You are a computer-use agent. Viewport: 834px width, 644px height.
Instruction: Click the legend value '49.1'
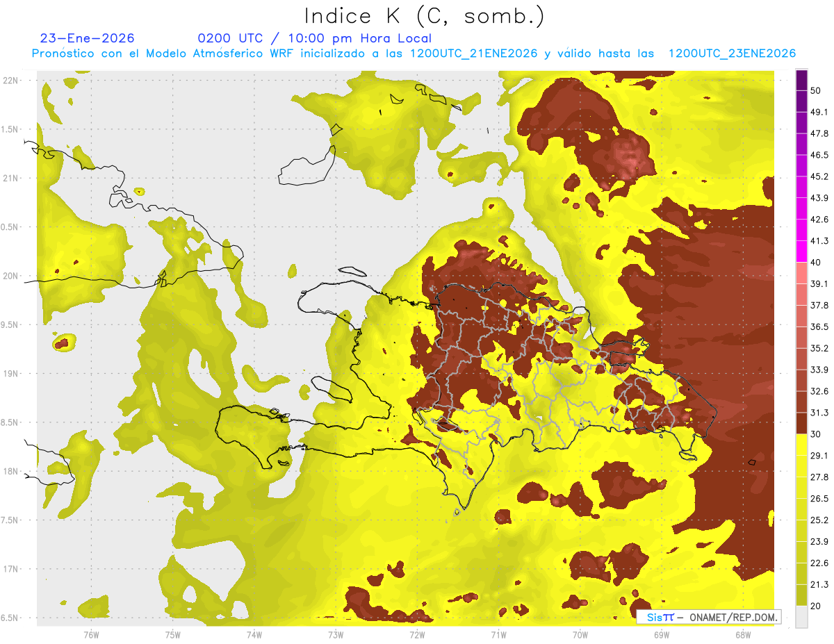click(x=819, y=112)
